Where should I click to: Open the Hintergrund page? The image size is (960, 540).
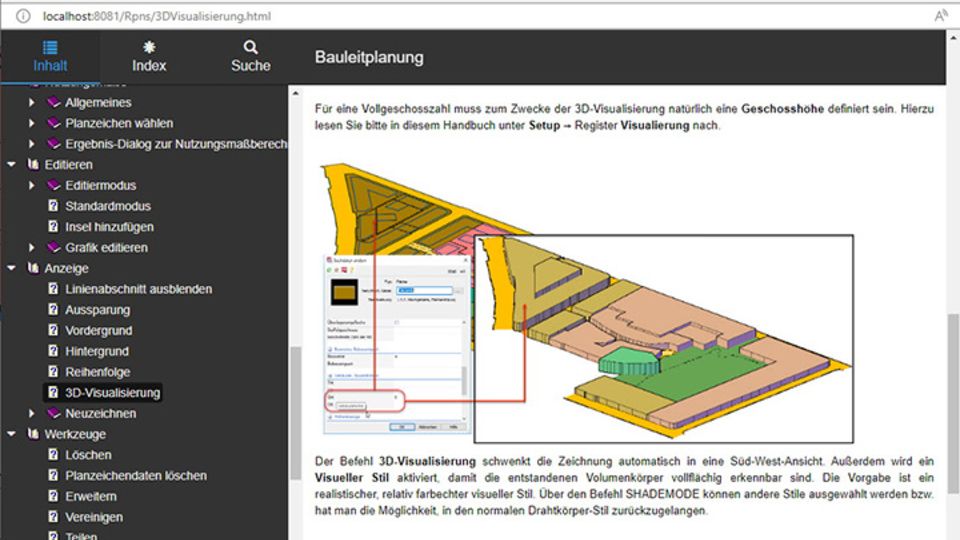tap(97, 351)
